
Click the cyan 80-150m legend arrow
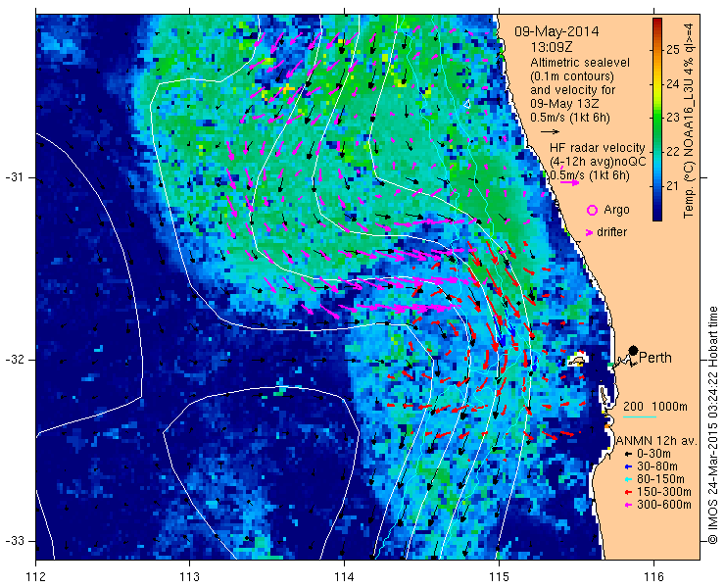pos(628,480)
